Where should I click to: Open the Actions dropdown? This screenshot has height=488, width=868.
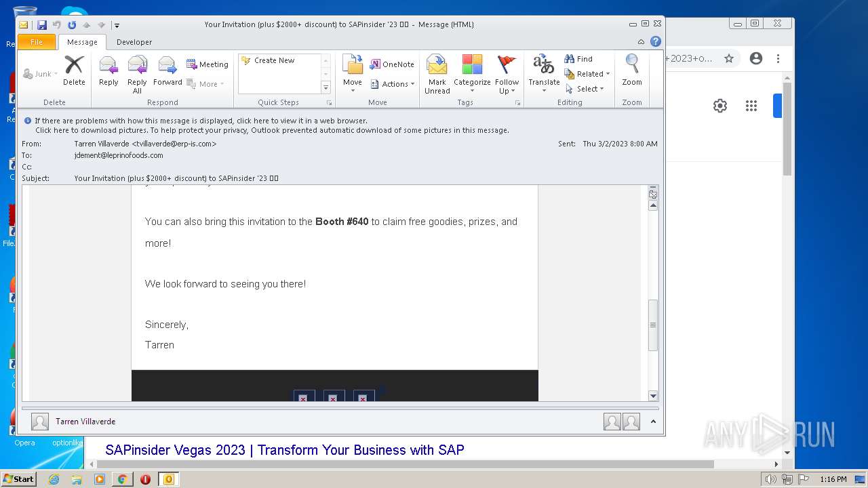[393, 84]
